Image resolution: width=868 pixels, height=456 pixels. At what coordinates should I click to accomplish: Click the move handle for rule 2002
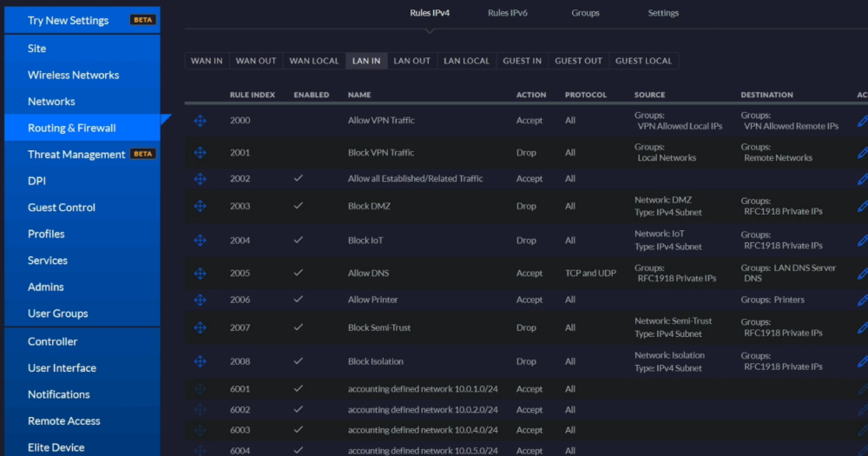tap(200, 179)
